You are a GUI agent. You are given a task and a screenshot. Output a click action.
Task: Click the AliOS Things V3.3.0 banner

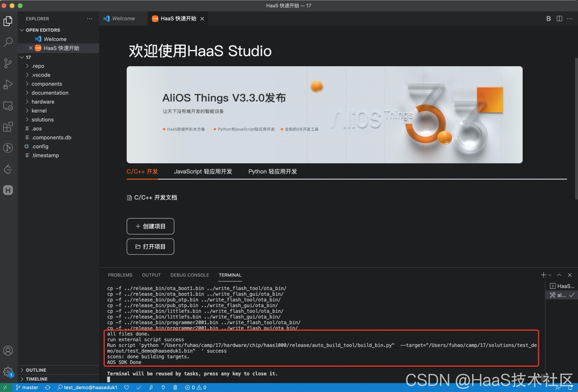pyautogui.click(x=324, y=115)
